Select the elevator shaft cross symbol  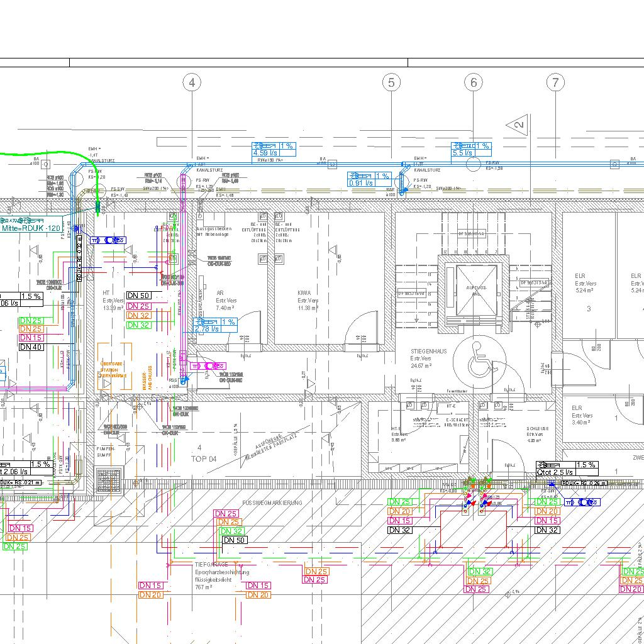pyautogui.click(x=473, y=289)
